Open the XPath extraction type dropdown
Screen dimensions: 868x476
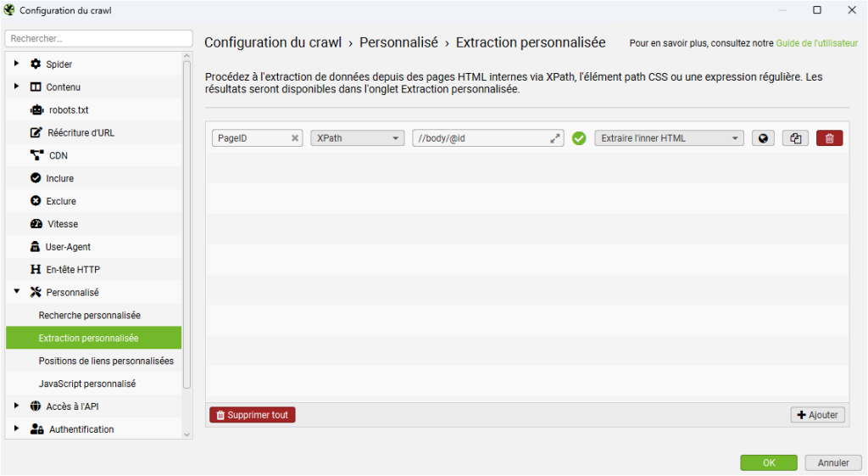(357, 138)
